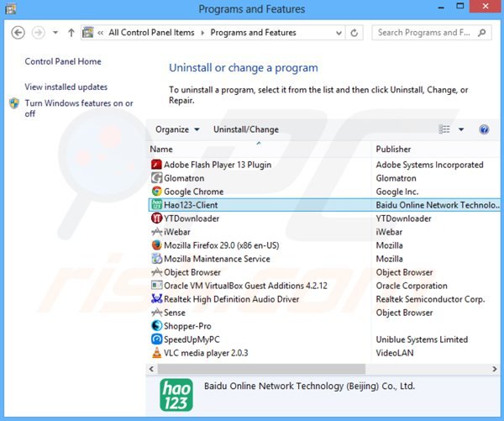The height and width of the screenshot is (421, 504).
Task: Click the Hao123-Client row icon
Action: pos(156,205)
